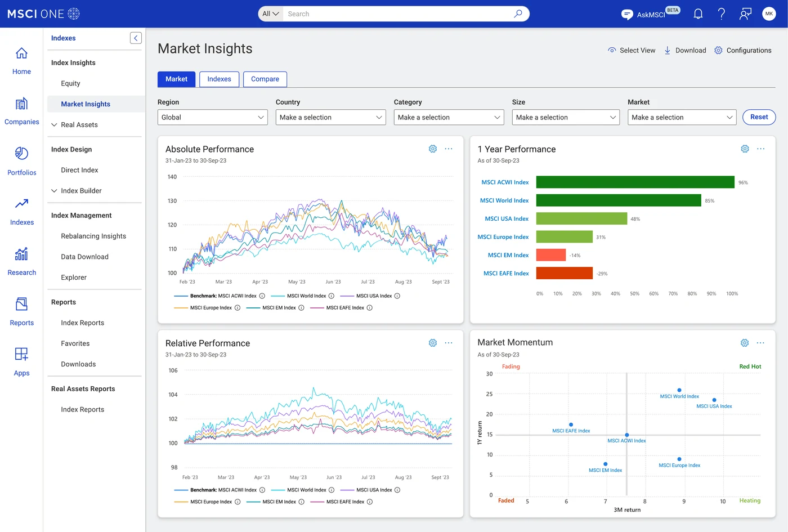This screenshot has width=788, height=532.
Task: Open the MSCI World Index link in 1 Year Performance
Action: coord(504,200)
